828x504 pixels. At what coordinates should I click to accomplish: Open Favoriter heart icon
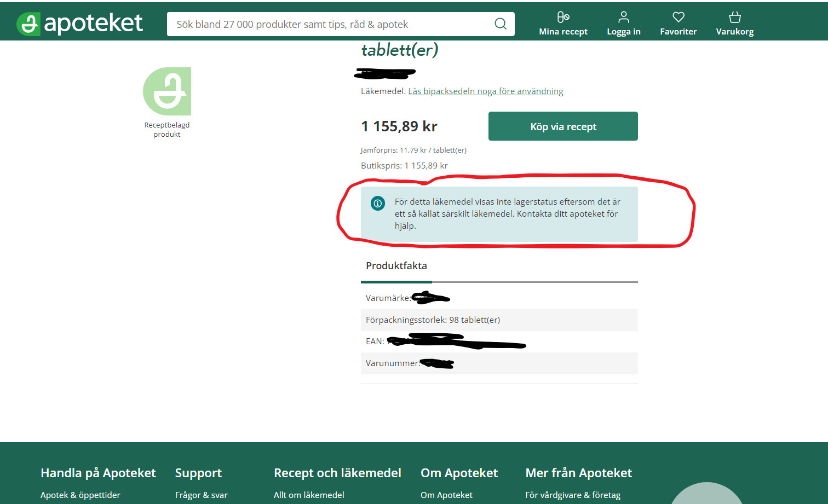click(x=679, y=17)
